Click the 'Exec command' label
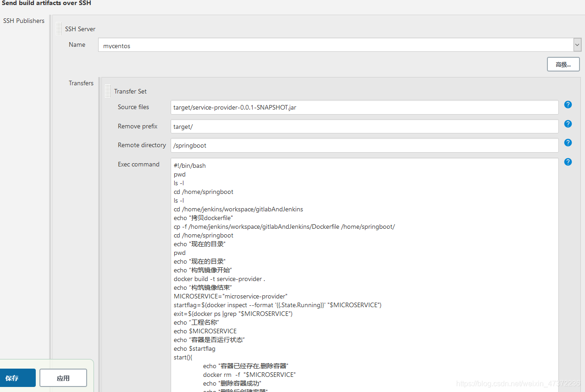 [x=138, y=164]
